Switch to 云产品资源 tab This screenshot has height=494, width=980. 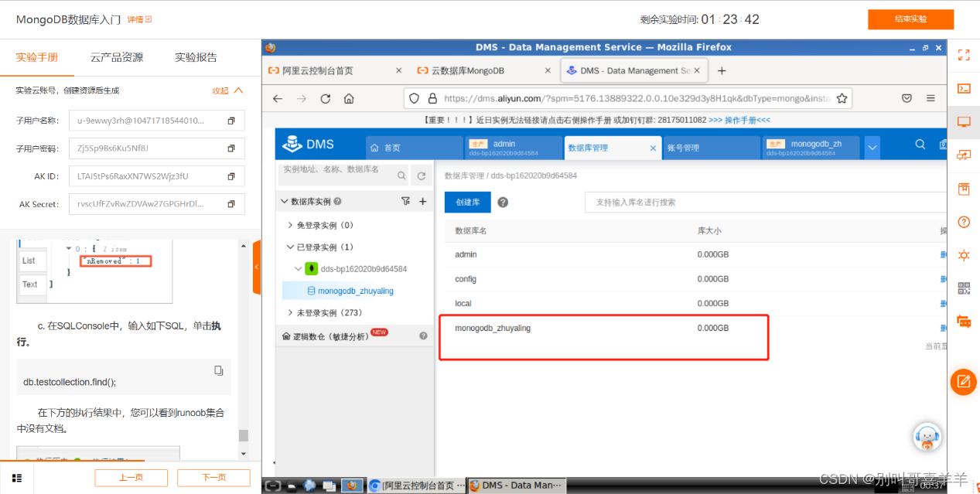pos(117,57)
